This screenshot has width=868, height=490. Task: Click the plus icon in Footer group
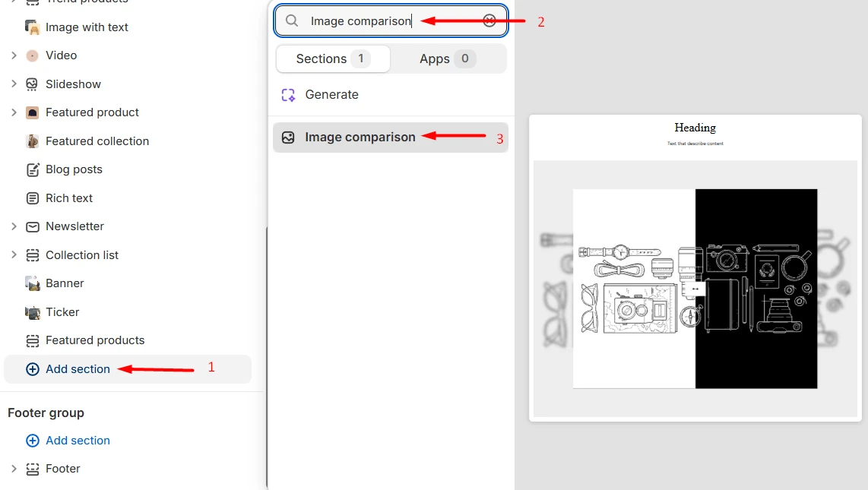[x=33, y=440]
